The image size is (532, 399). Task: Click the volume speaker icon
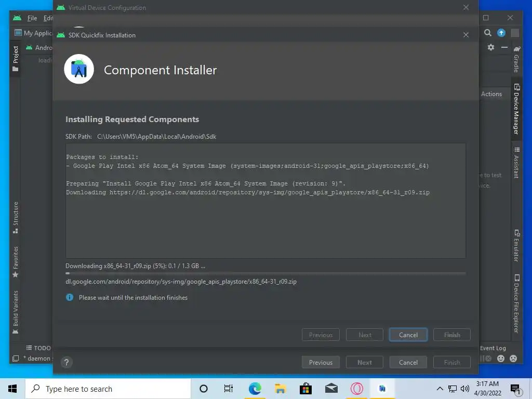tap(465, 389)
